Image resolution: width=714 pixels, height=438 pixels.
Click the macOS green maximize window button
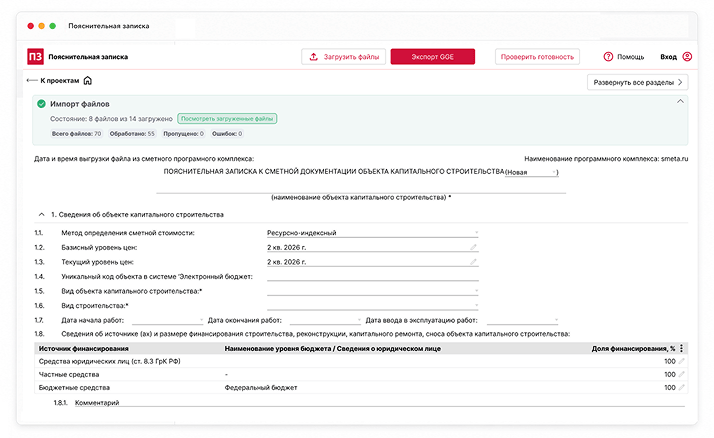(x=52, y=26)
